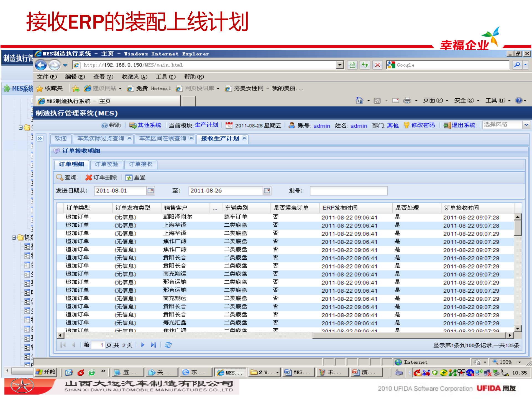Switch to the 订单校验 tab

coord(106,164)
